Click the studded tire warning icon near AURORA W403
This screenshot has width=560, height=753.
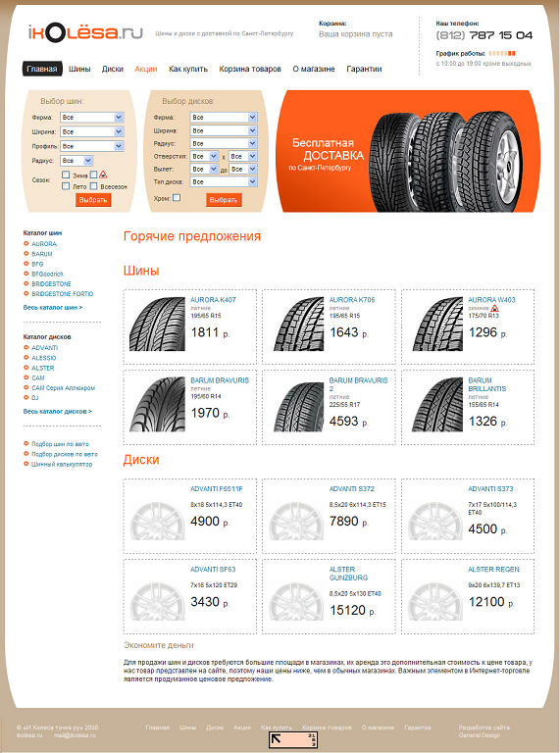coord(494,308)
